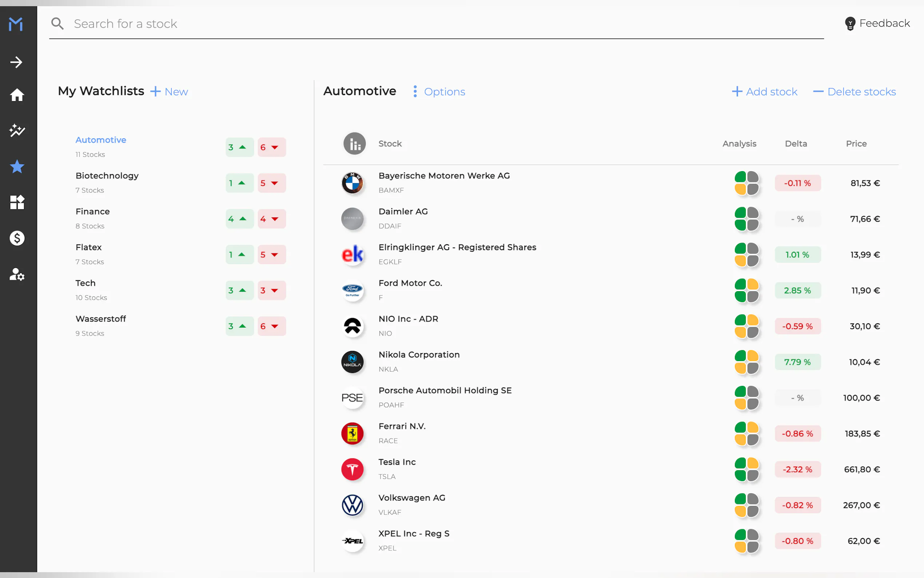This screenshot has height=578, width=924.
Task: Open the widgets dashboard icon
Action: click(17, 202)
